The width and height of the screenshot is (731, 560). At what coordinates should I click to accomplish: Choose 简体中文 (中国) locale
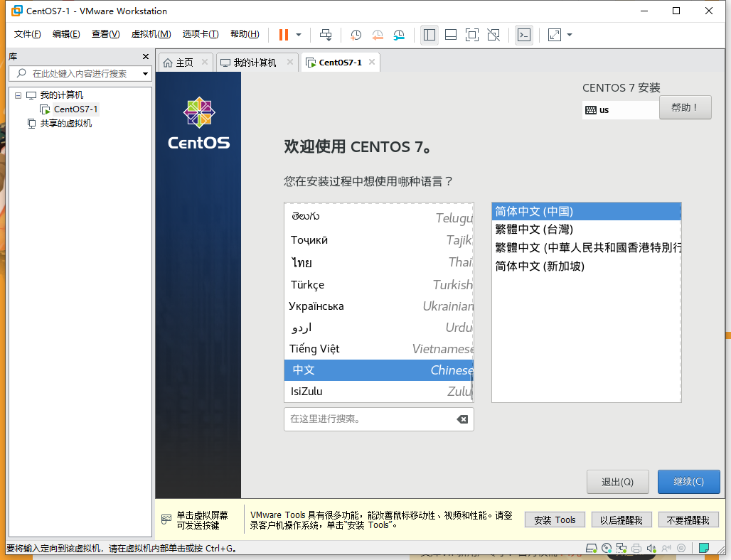pos(587,212)
